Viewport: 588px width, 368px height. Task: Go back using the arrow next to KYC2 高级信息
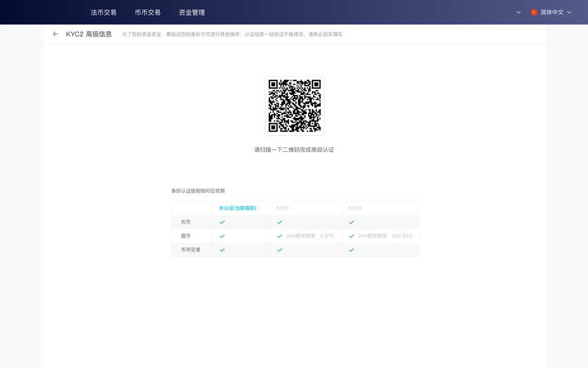pos(56,34)
